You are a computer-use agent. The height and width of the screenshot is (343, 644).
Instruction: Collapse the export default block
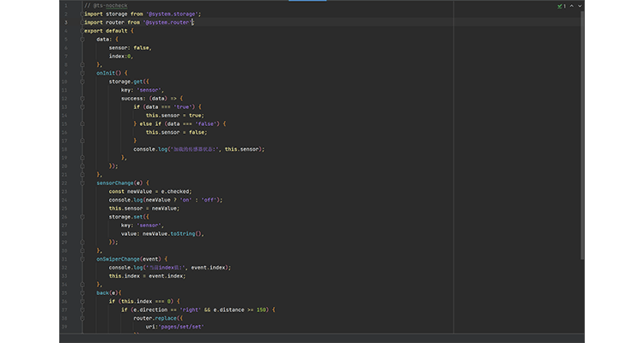coord(82,31)
